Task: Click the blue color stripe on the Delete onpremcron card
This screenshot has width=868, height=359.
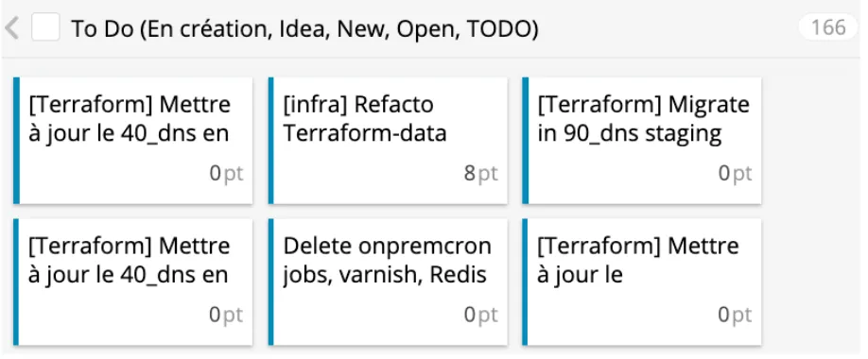Action: 270,282
